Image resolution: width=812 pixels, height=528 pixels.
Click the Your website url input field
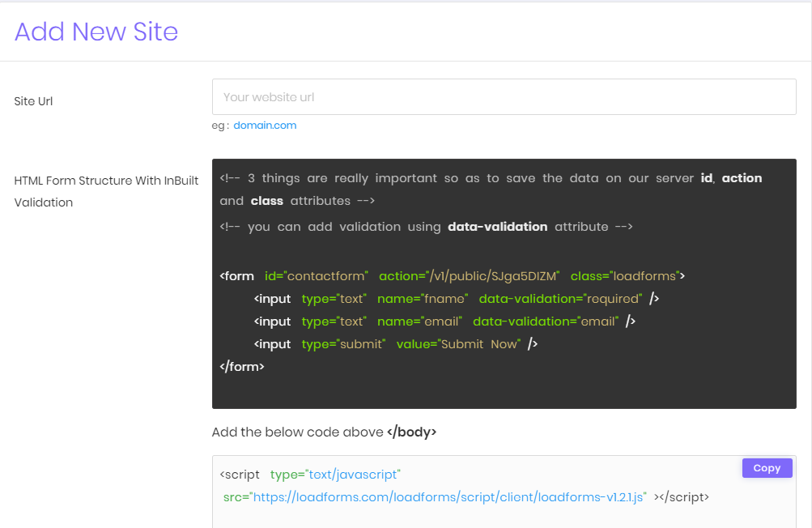[502, 96]
